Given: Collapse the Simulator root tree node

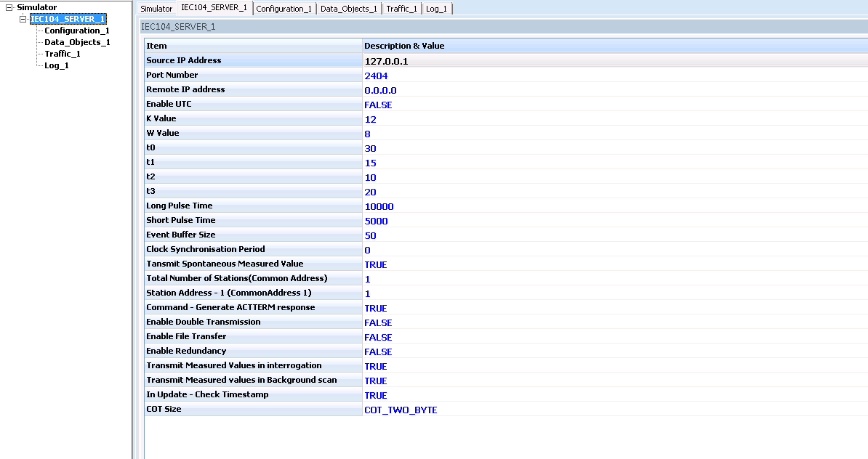Looking at the screenshot, I should click(9, 8).
